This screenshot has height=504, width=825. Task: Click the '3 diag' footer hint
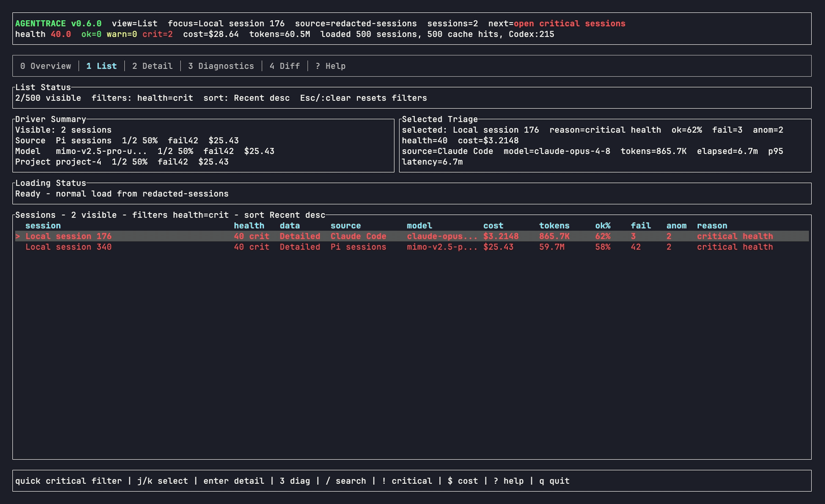pyautogui.click(x=295, y=481)
